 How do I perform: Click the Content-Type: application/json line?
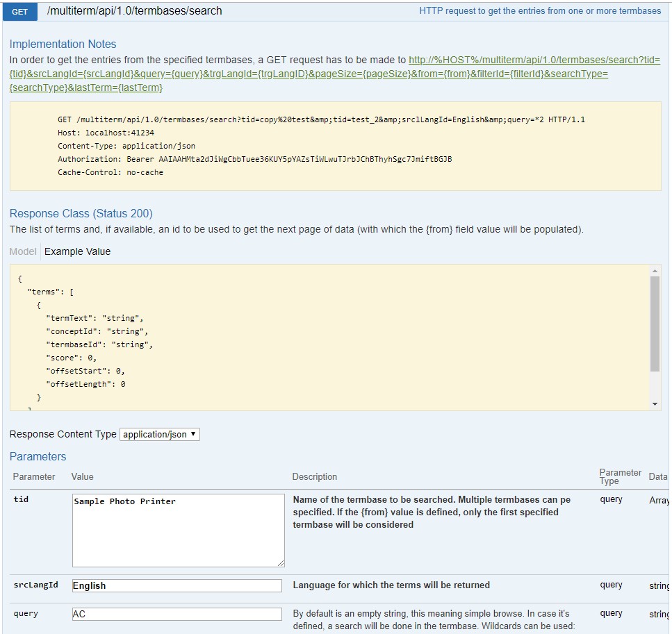coord(126,146)
